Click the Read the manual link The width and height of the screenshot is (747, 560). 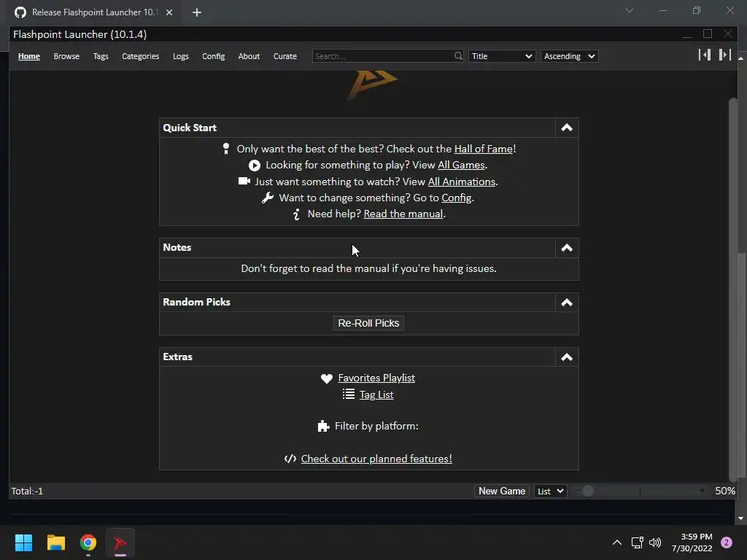(403, 214)
